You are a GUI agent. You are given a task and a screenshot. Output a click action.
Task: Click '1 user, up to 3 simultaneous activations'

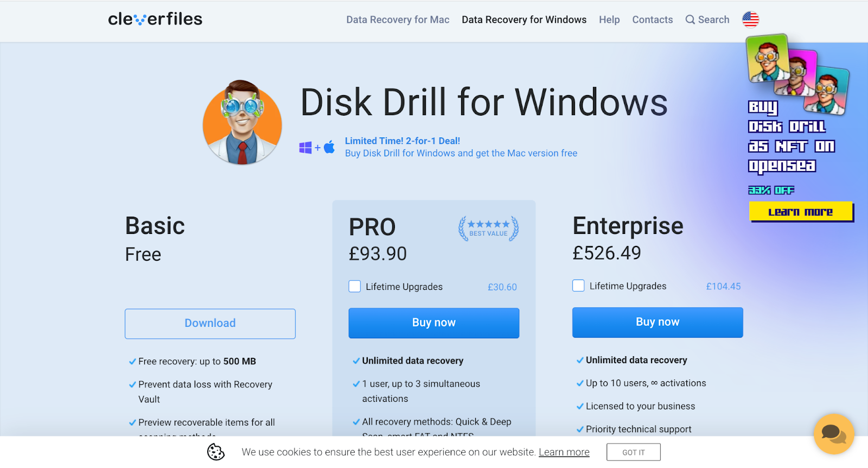[421, 391]
